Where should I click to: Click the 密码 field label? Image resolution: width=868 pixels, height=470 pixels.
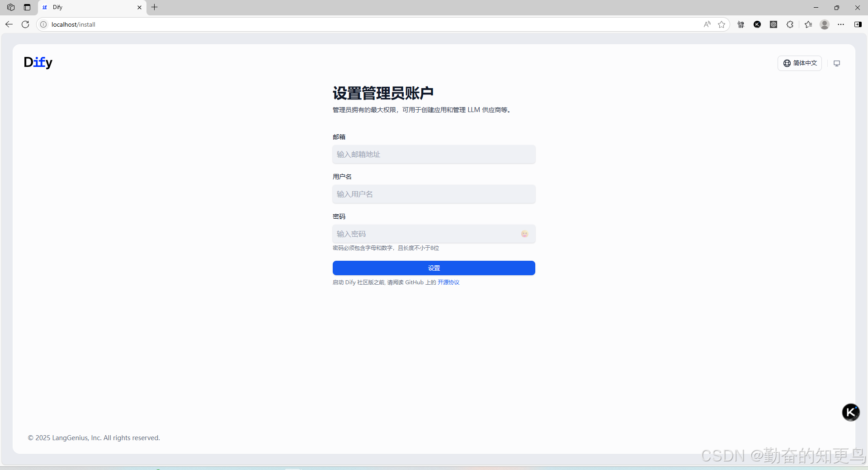point(339,216)
